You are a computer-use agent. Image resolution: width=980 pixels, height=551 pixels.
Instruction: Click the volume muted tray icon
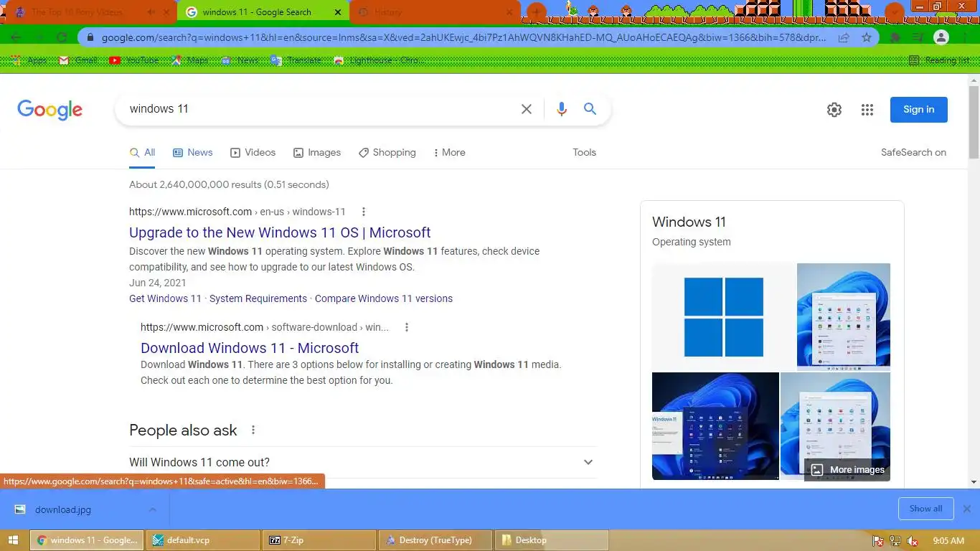coord(913,541)
